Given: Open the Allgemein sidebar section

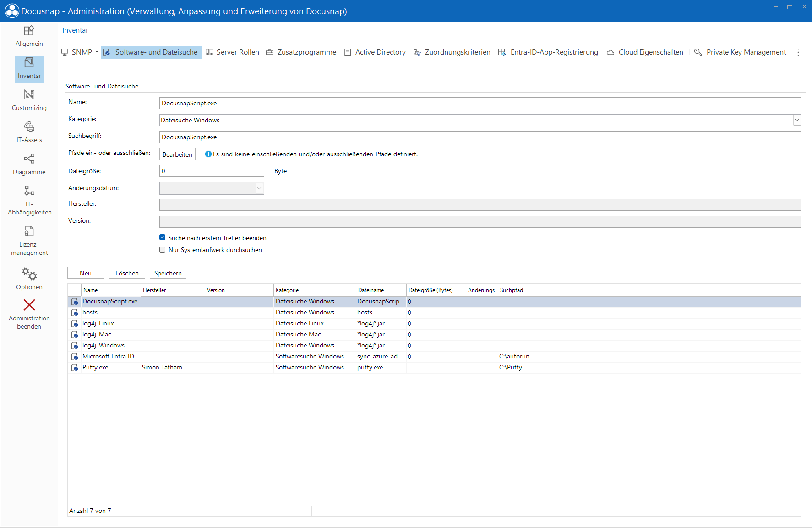Looking at the screenshot, I should 29,37.
